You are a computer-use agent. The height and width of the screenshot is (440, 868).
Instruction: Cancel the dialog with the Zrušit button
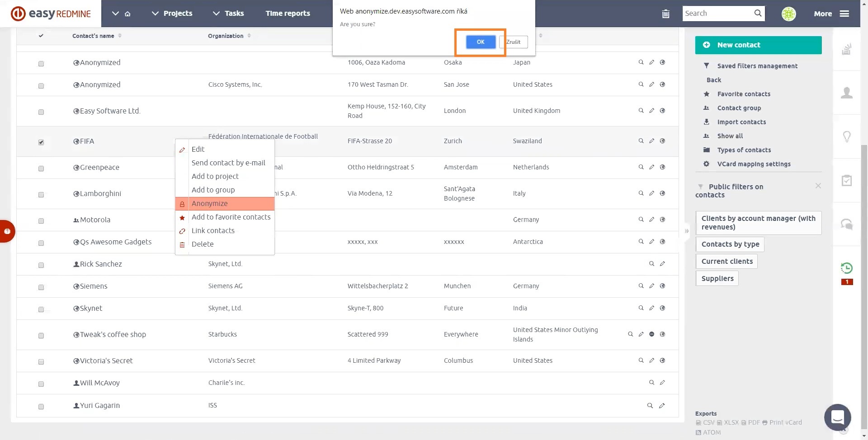pyautogui.click(x=514, y=42)
